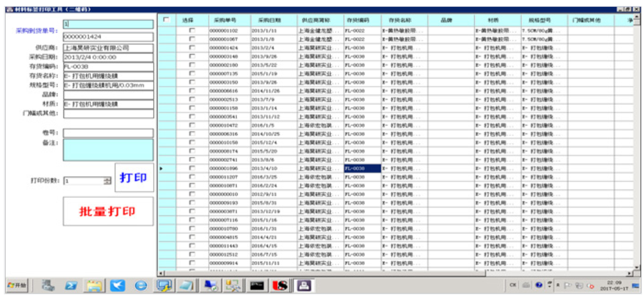Tick the select-all checkbox in grid header
Screen dimensions: 644x295
click(x=166, y=19)
